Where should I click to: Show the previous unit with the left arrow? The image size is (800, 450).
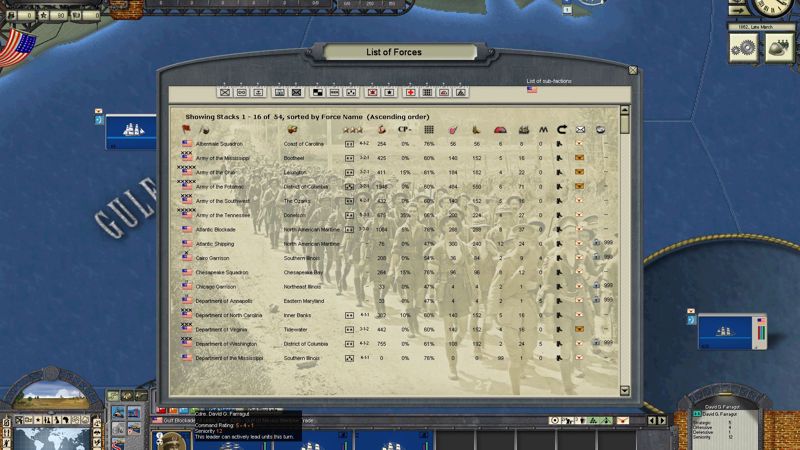pyautogui.click(x=652, y=420)
